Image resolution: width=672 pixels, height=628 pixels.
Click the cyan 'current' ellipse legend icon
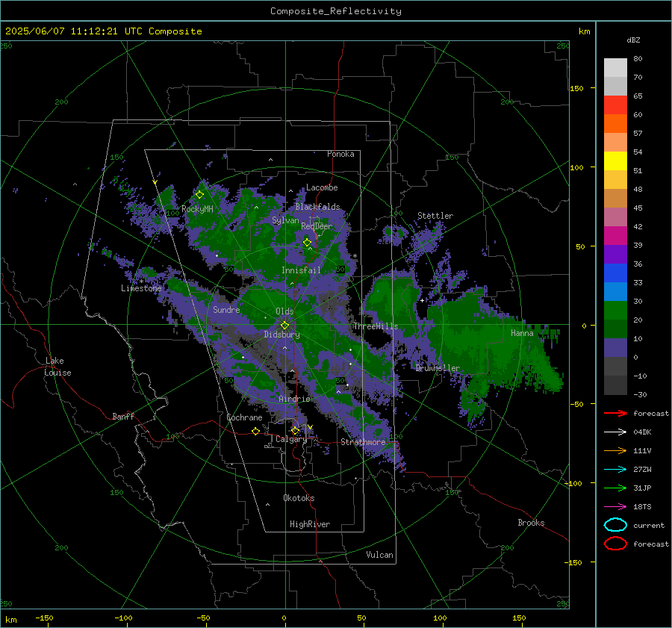(x=615, y=525)
